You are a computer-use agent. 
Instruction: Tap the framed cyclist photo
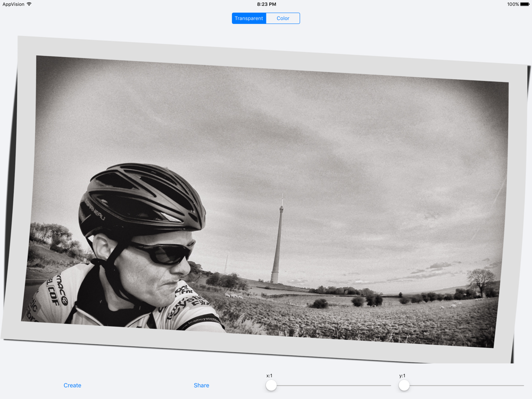coord(266,199)
